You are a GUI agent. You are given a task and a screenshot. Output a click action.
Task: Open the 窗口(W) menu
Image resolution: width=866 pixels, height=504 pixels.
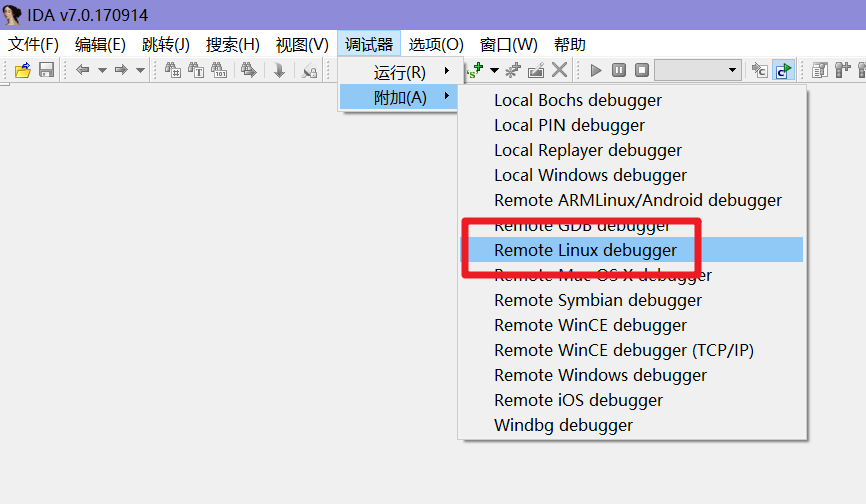coord(509,44)
